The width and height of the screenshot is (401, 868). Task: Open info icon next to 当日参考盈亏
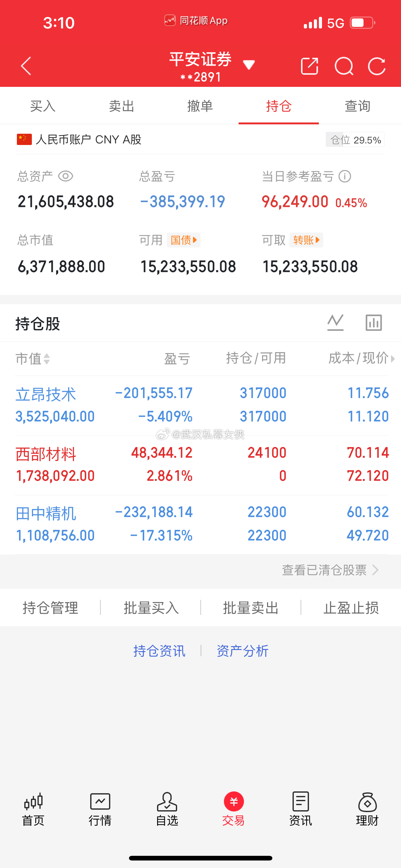pos(345,176)
